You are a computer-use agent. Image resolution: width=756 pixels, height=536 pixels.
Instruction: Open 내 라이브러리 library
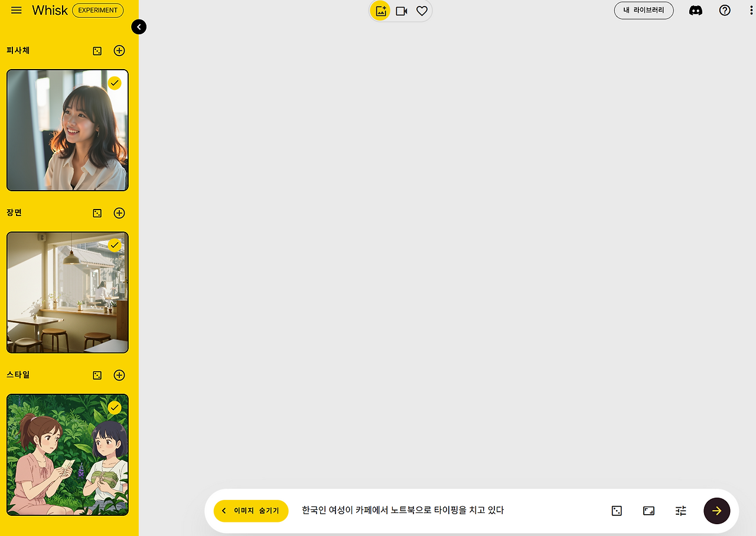pyautogui.click(x=644, y=10)
